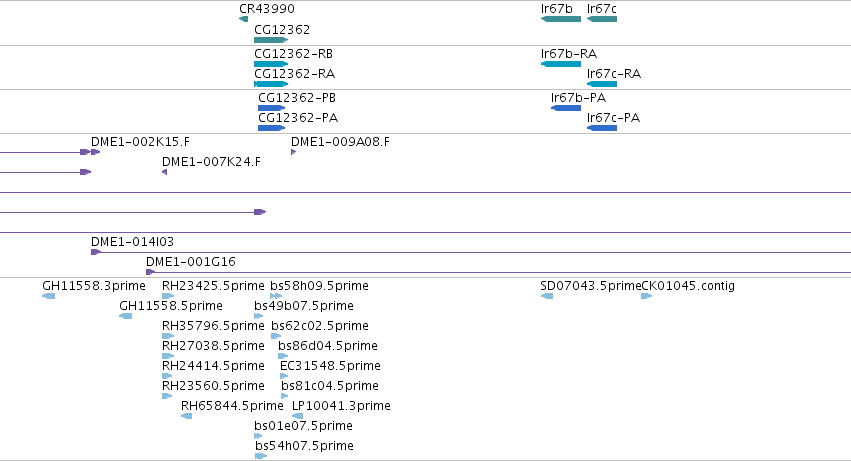Select the GH11558.5prime EST glyph
851x461 pixels.
coord(125,316)
